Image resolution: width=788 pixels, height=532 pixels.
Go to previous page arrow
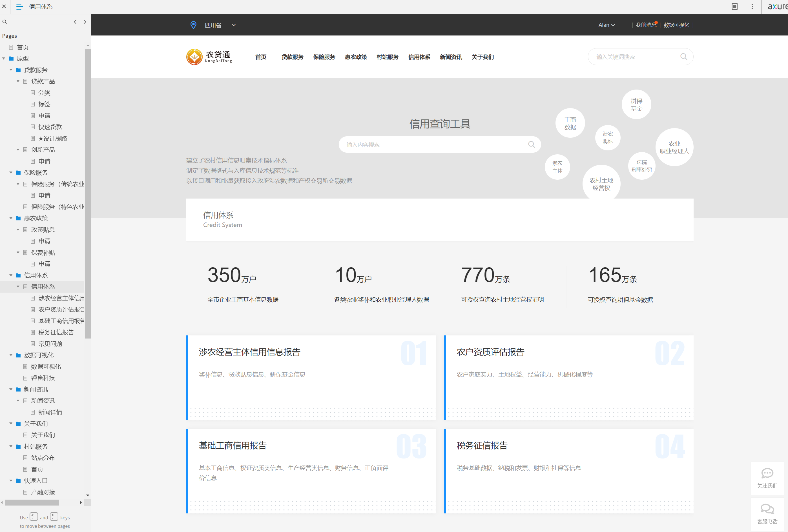point(75,22)
